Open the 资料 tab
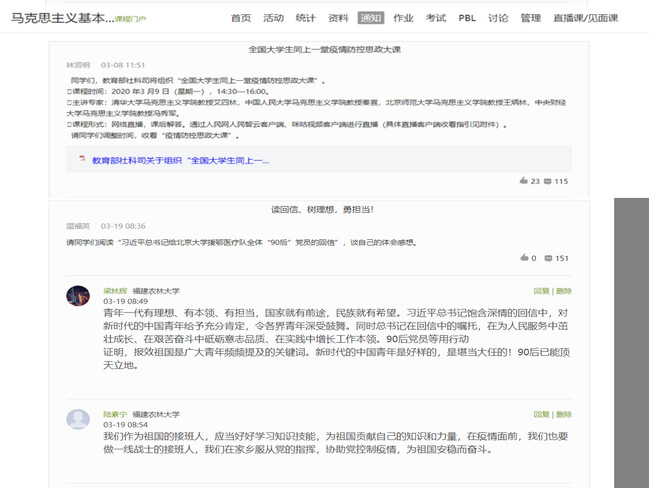 (338, 18)
